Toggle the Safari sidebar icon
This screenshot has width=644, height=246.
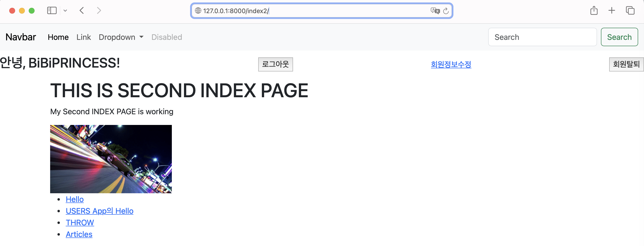[52, 10]
